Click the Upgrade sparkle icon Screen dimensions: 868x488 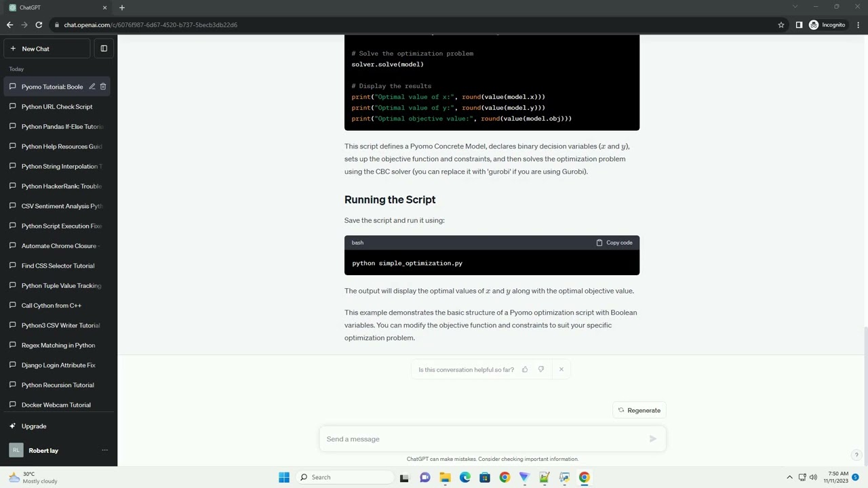(x=13, y=426)
